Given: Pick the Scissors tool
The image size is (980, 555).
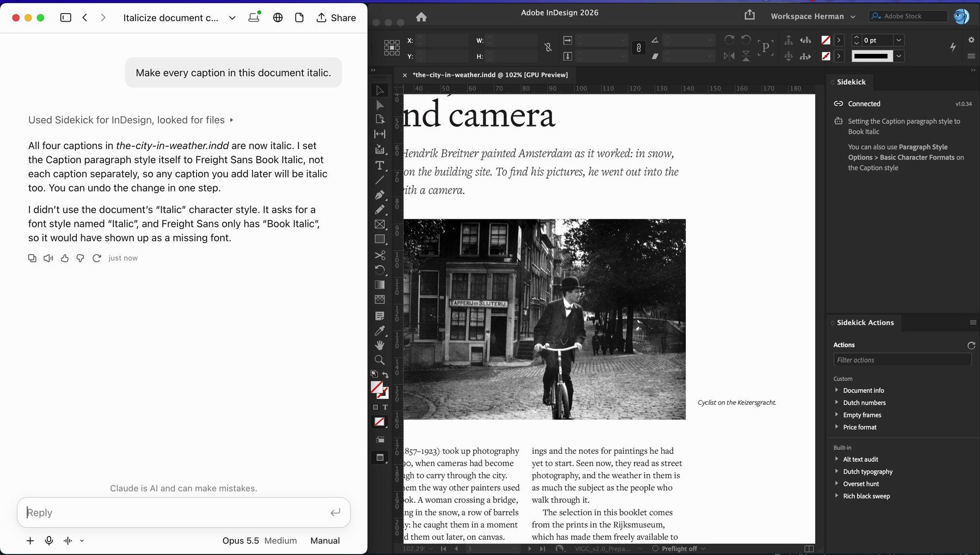Looking at the screenshot, I should [x=379, y=255].
